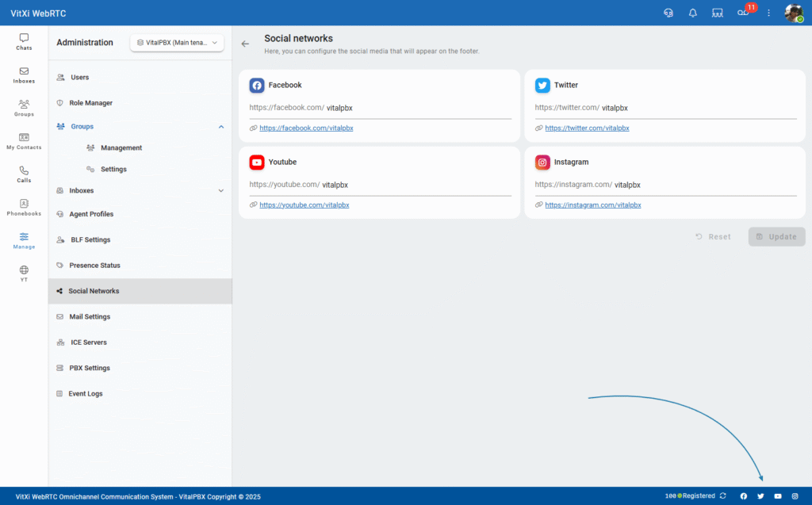The height and width of the screenshot is (505, 812).
Task: Collapse the Groups section chevron
Action: [x=221, y=127]
